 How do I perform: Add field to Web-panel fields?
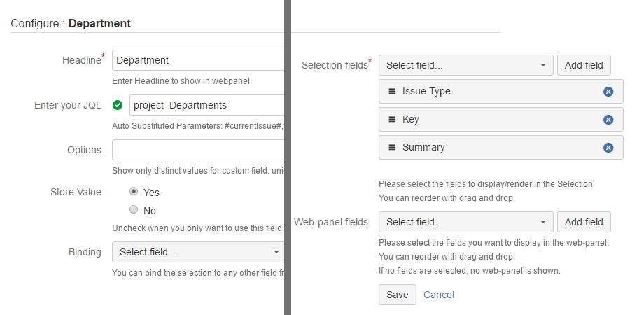[x=584, y=222]
